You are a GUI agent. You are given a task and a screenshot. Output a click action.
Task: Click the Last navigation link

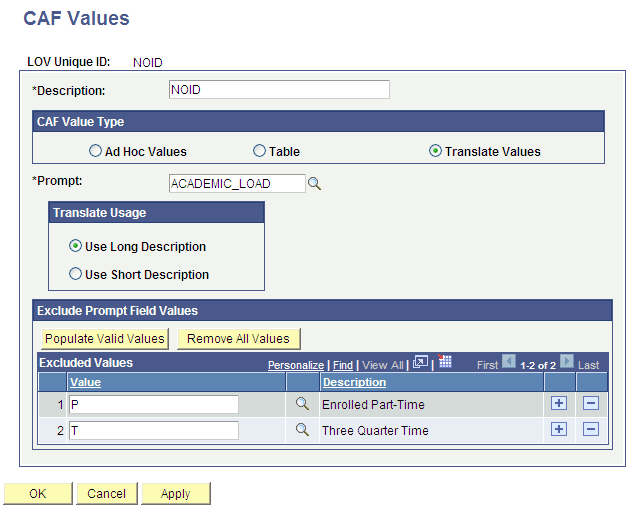click(588, 365)
